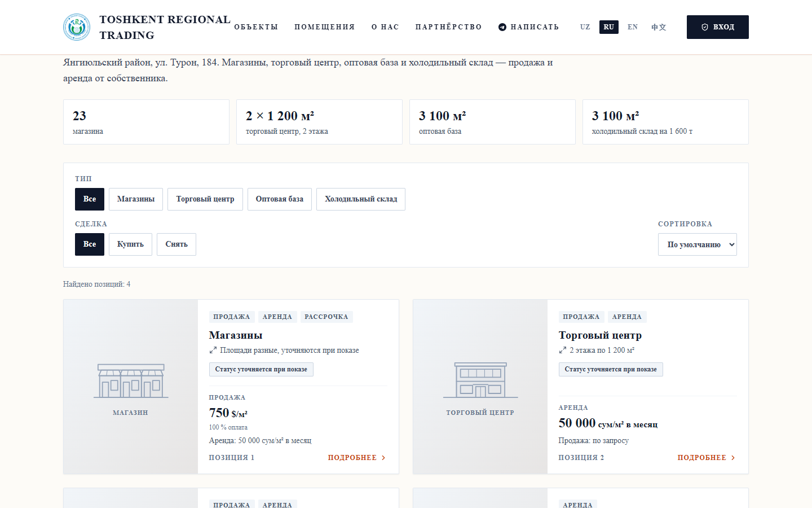Open the ОБЪЕКТЫ menu item
Screen dimensions: 812x508
[x=256, y=27]
